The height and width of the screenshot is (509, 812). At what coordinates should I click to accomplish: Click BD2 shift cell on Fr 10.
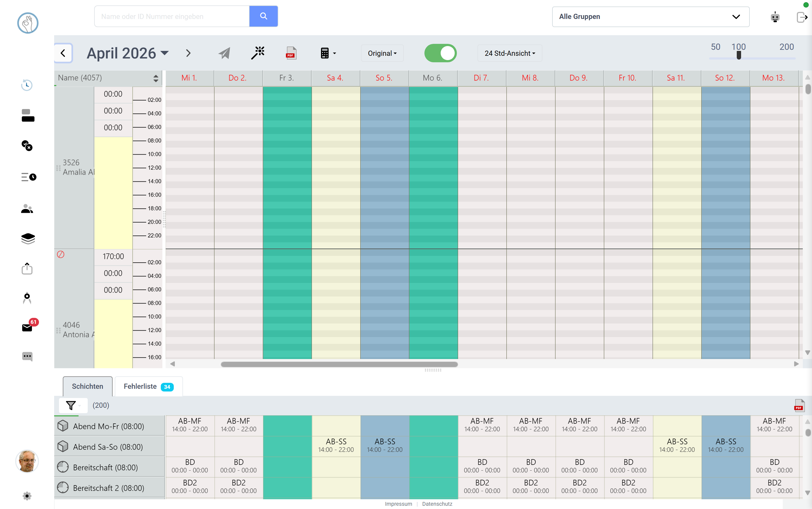click(628, 487)
